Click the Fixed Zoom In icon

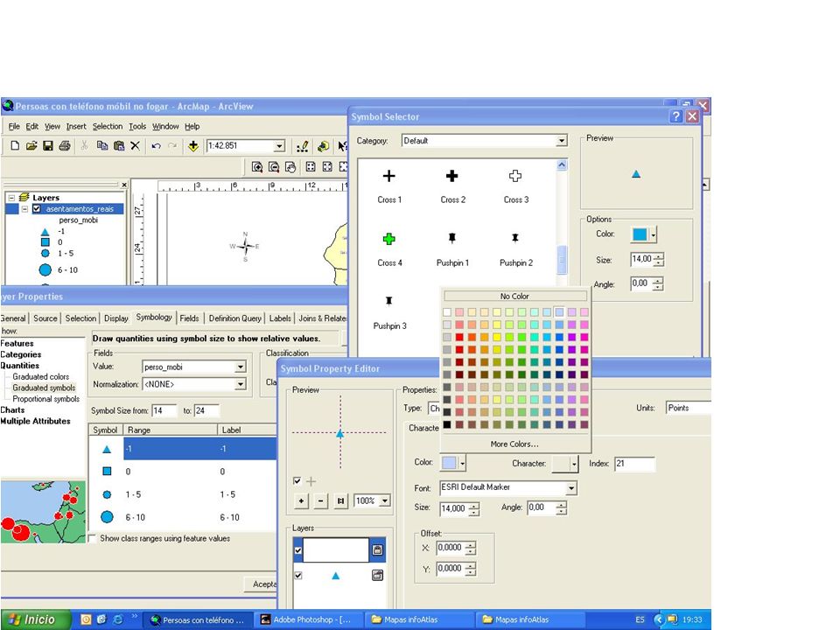click(310, 167)
